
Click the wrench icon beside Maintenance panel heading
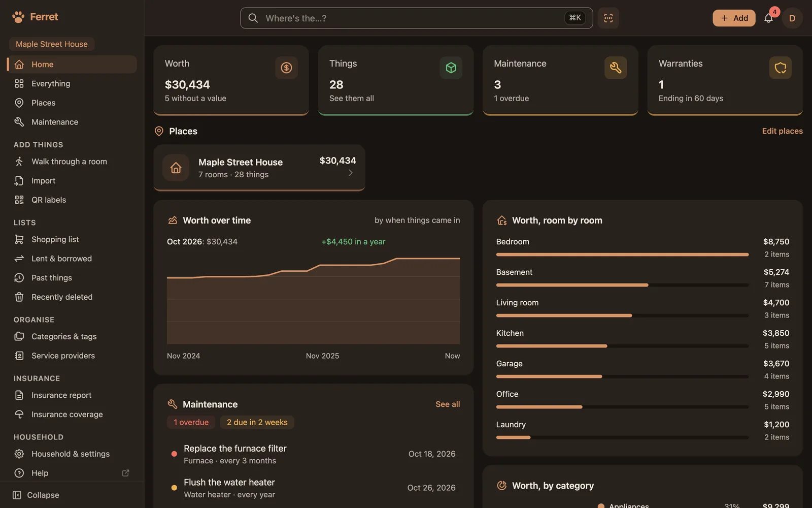173,404
